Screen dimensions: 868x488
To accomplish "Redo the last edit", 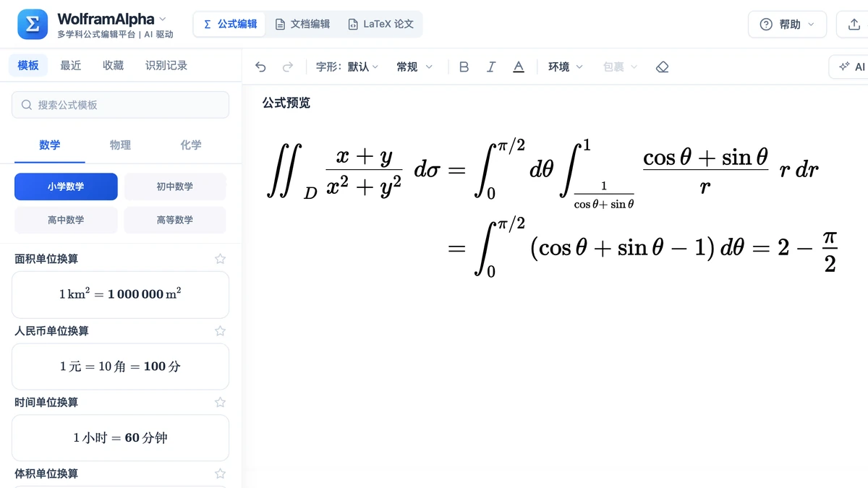I will (x=288, y=67).
